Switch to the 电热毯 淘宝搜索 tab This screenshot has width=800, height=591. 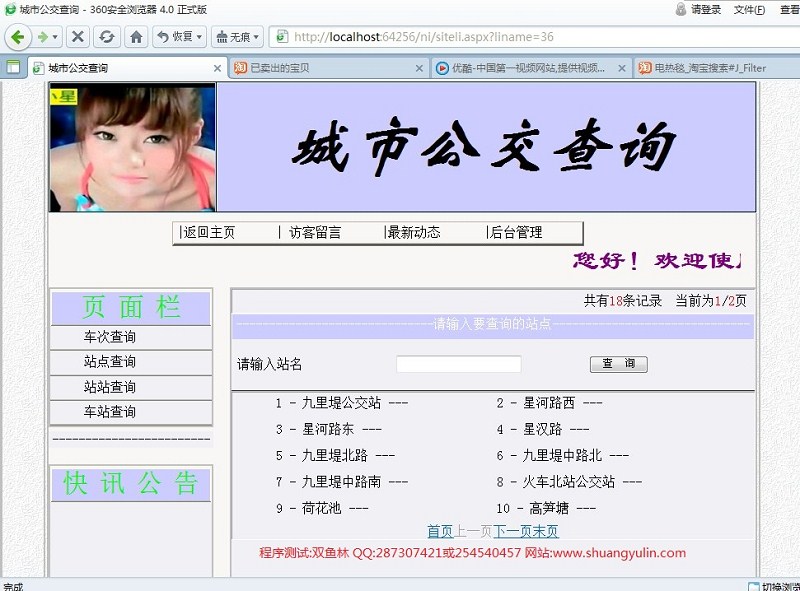[710, 69]
